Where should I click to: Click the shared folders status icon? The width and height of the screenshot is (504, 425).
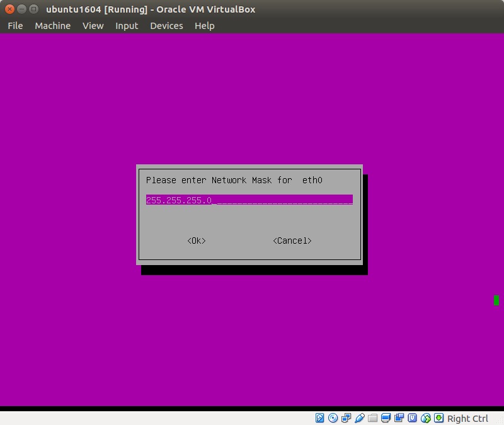pos(373,418)
